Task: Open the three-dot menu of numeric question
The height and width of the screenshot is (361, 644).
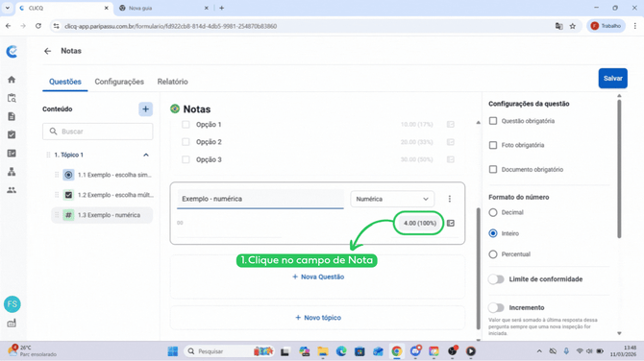Action: pyautogui.click(x=449, y=199)
